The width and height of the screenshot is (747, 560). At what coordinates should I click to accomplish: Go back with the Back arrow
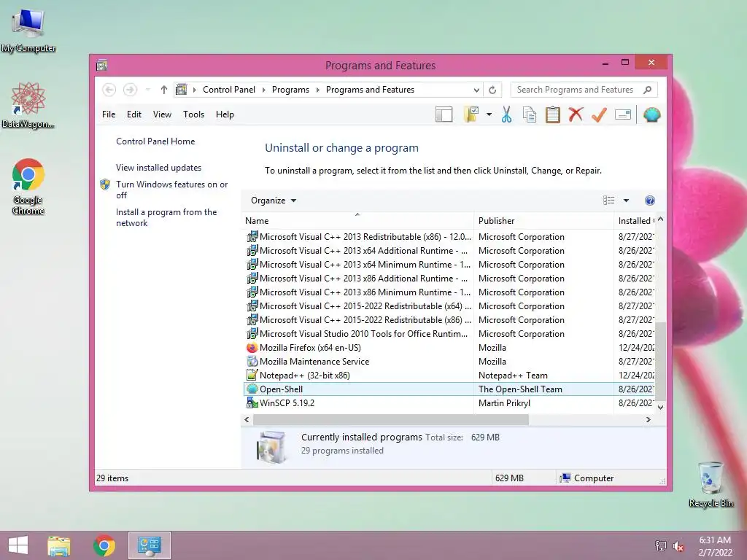[x=109, y=90]
